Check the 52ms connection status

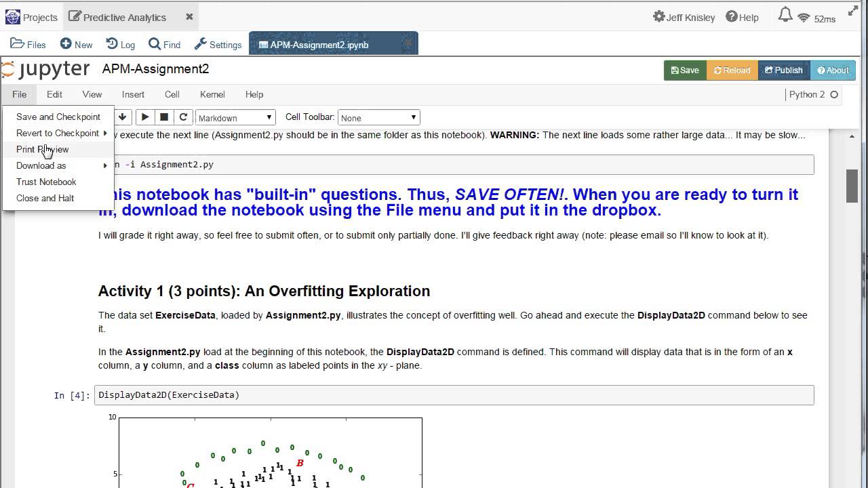point(816,18)
